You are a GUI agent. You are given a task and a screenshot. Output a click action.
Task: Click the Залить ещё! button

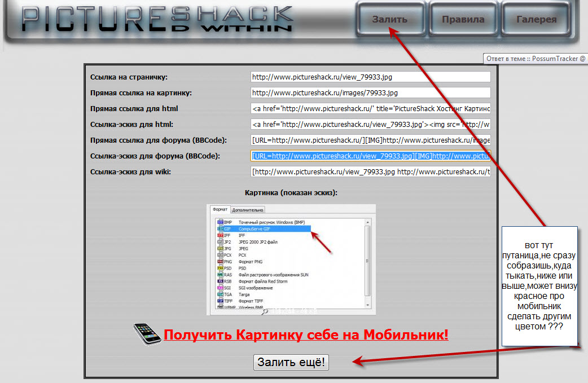[x=291, y=362]
